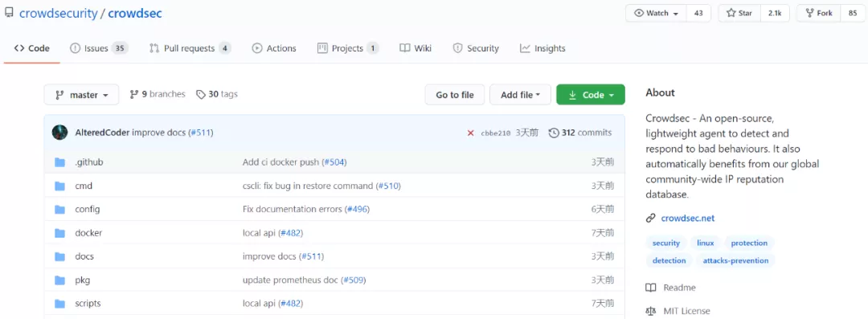Click the commits history clock icon
The height and width of the screenshot is (319, 868).
point(553,133)
